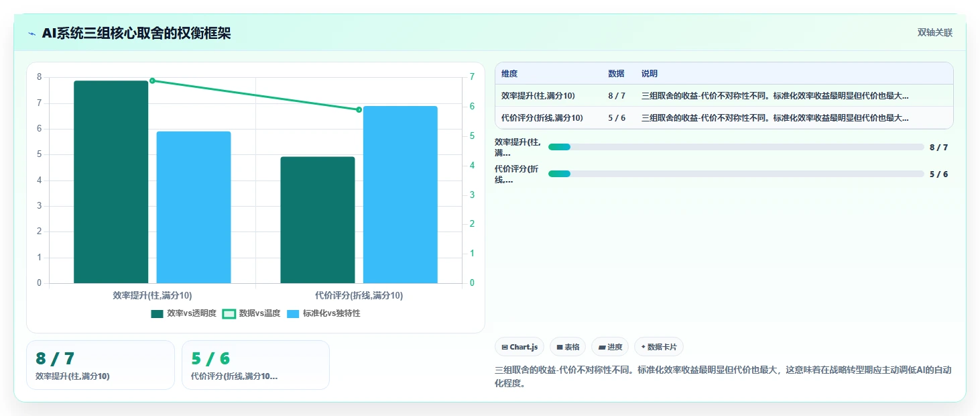Click the light blue 标准化vs独特性 legend swatch
This screenshot has height=416, width=980.
click(293, 313)
